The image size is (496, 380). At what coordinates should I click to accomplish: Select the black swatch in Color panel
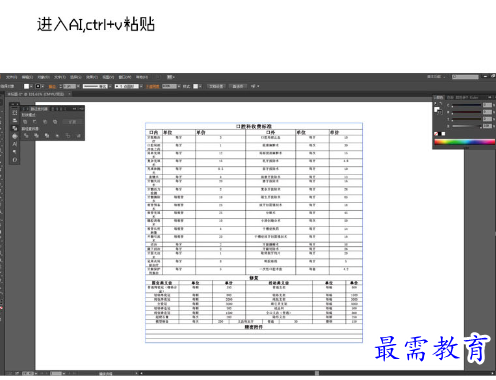pos(440,134)
